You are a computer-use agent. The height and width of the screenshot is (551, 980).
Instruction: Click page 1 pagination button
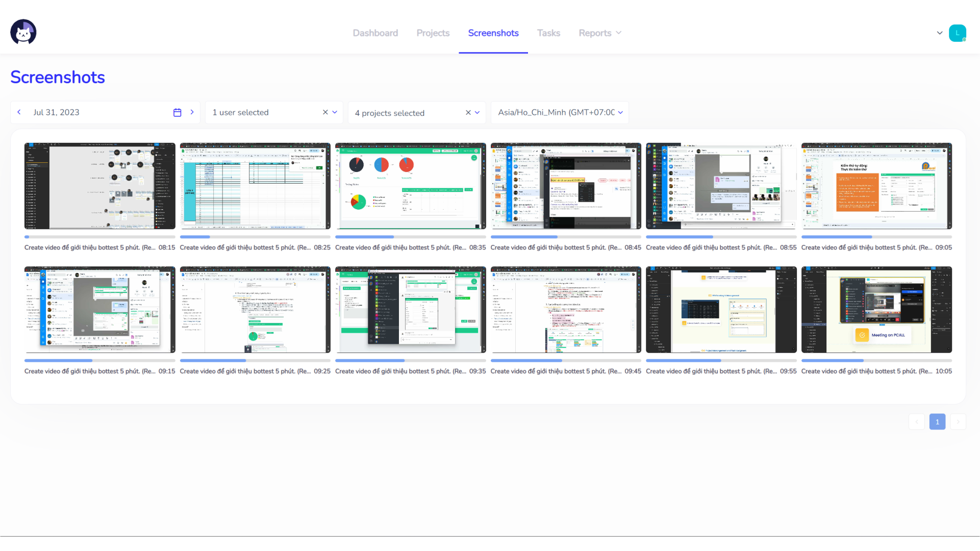937,421
